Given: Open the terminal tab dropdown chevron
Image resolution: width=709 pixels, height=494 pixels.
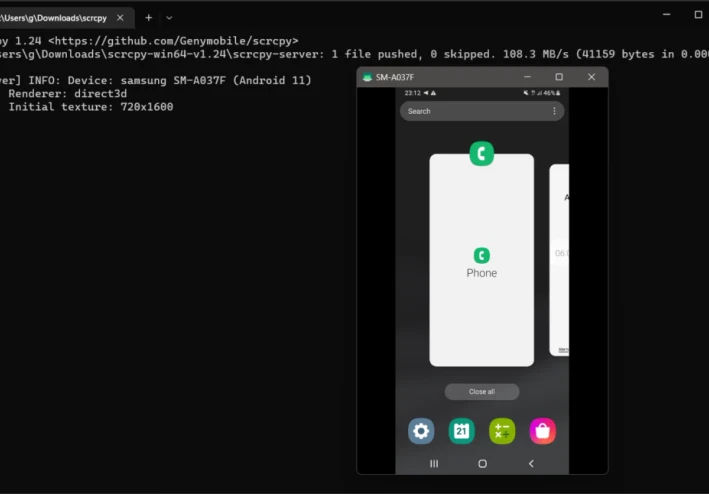Looking at the screenshot, I should click(169, 18).
